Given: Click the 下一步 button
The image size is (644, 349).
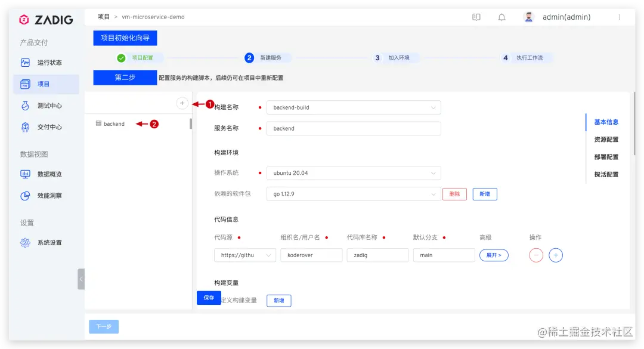Looking at the screenshot, I should tap(104, 326).
